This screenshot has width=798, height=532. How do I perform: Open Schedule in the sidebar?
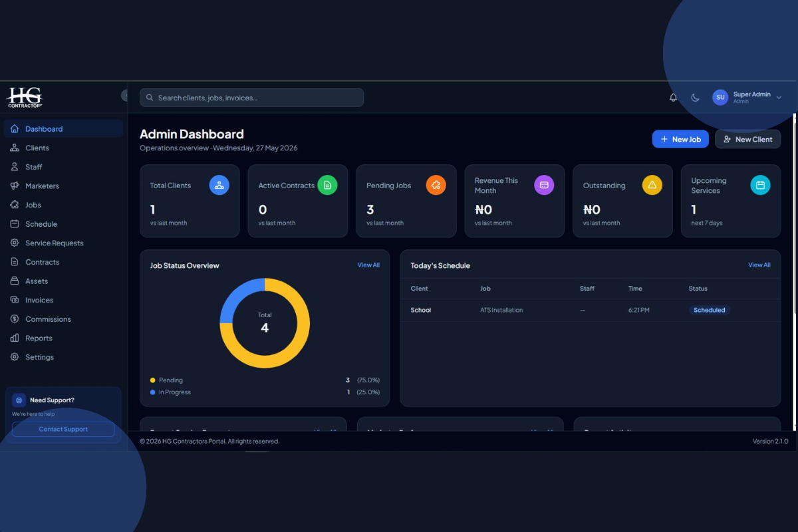point(63,224)
